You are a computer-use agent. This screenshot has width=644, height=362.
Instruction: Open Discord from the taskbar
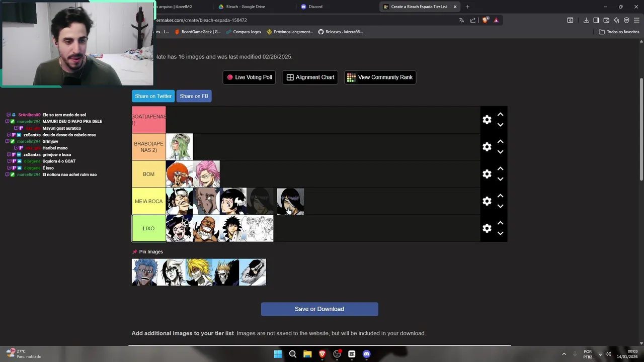click(366, 354)
